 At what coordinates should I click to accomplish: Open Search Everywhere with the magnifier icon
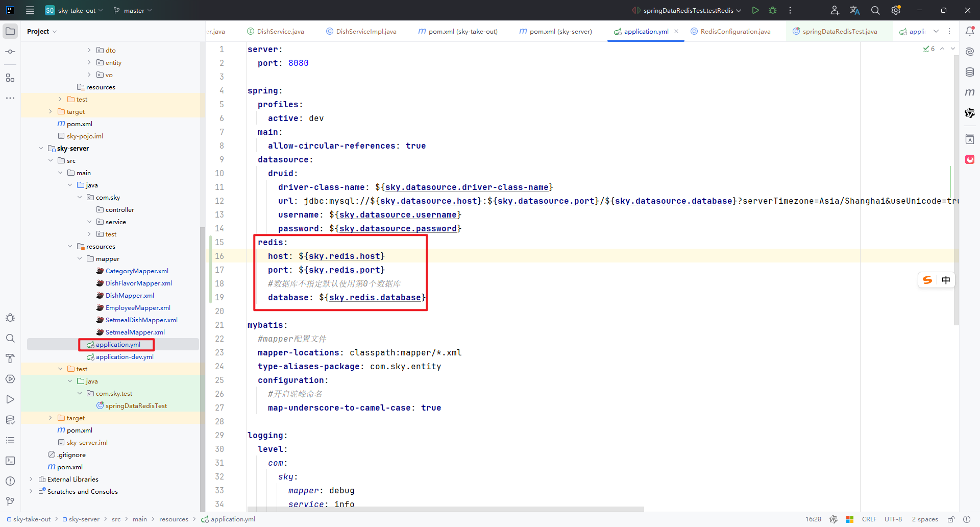point(875,10)
